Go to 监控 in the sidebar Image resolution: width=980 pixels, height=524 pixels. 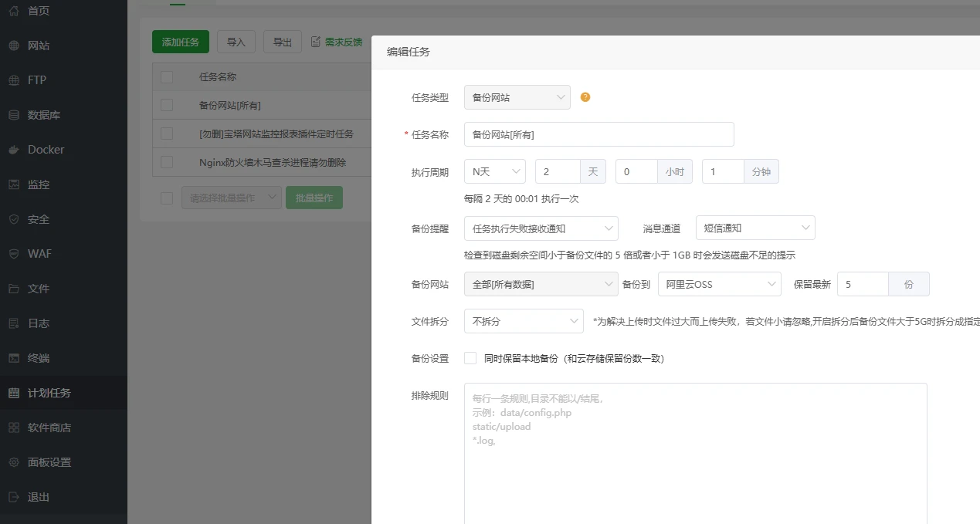point(39,184)
